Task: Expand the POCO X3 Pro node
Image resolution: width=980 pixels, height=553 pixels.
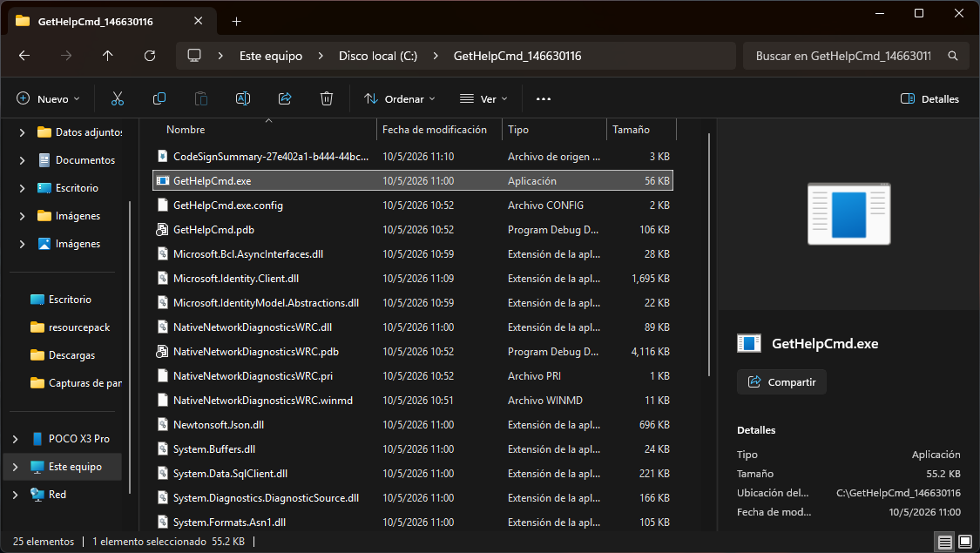Action: click(16, 439)
